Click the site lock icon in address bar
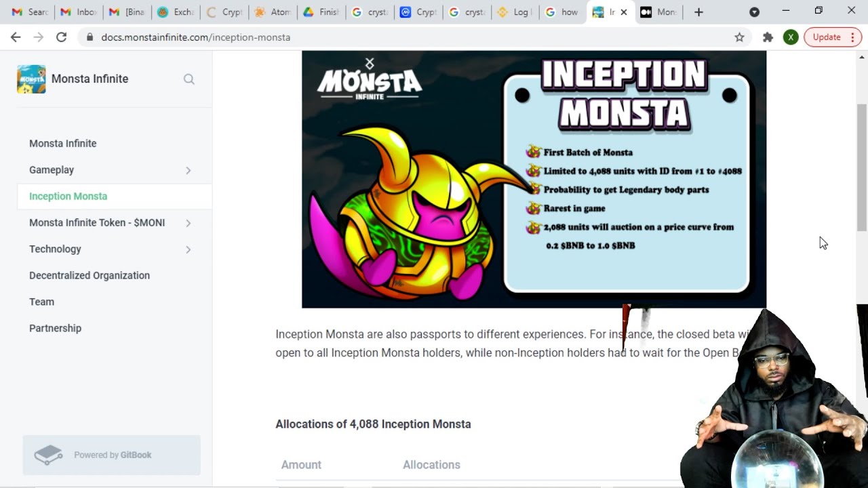Screen dimensions: 868x488 pyautogui.click(x=90, y=37)
